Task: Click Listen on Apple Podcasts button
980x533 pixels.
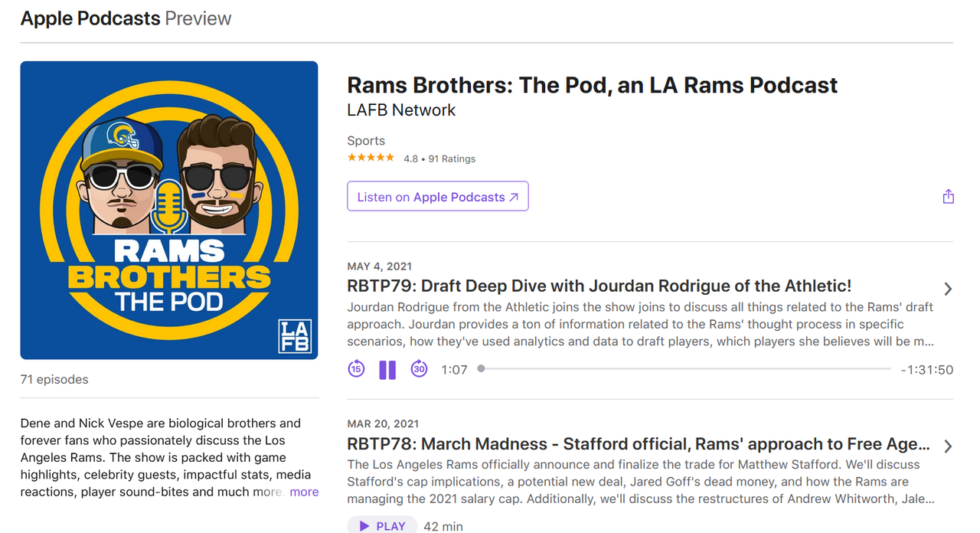Action: pyautogui.click(x=438, y=196)
